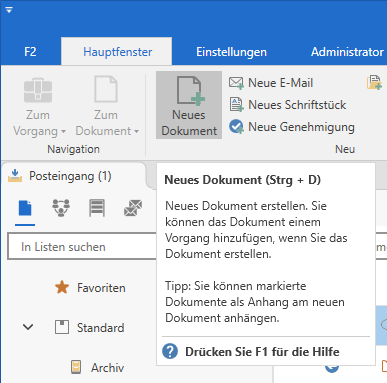Click the Neue Genehmigung label
This screenshot has height=383, width=387.
(301, 127)
